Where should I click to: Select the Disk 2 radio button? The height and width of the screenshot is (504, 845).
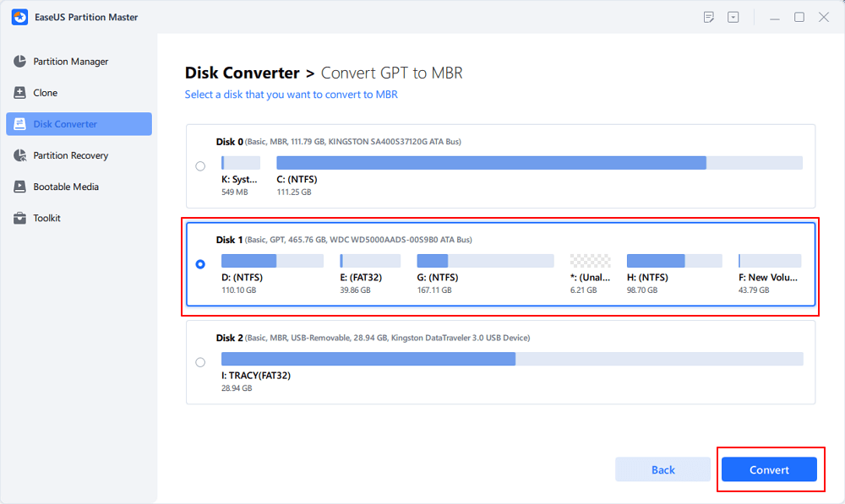pos(200,362)
